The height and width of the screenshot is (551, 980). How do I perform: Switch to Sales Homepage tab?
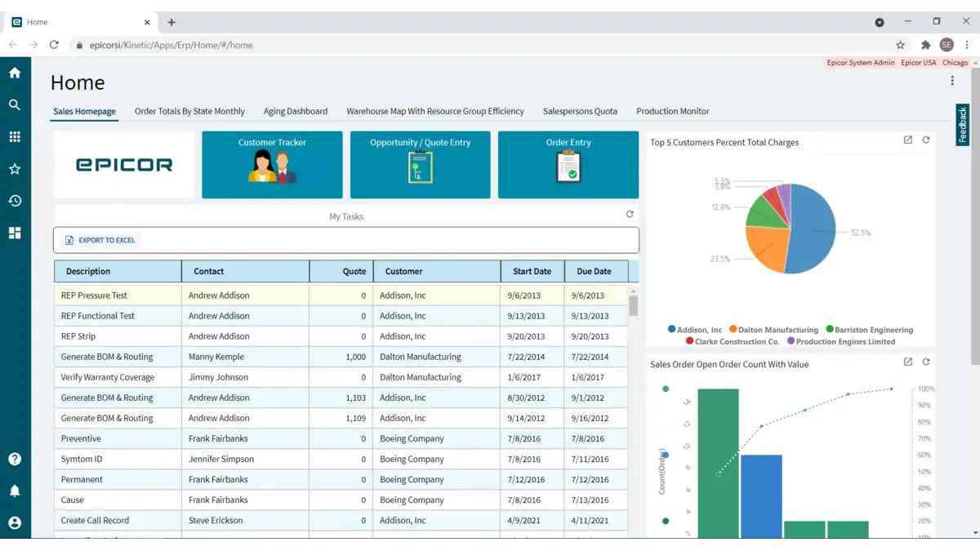coord(85,111)
